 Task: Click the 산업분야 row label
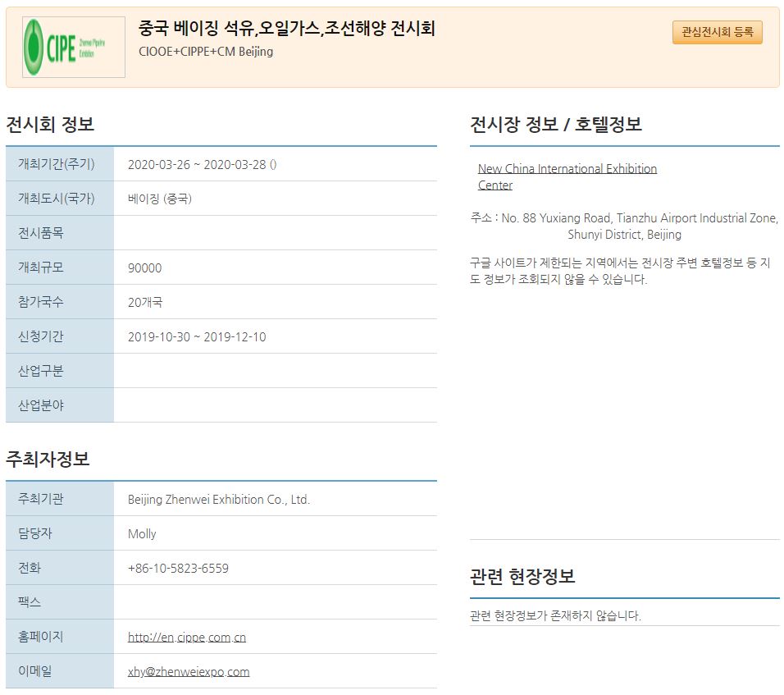point(40,405)
